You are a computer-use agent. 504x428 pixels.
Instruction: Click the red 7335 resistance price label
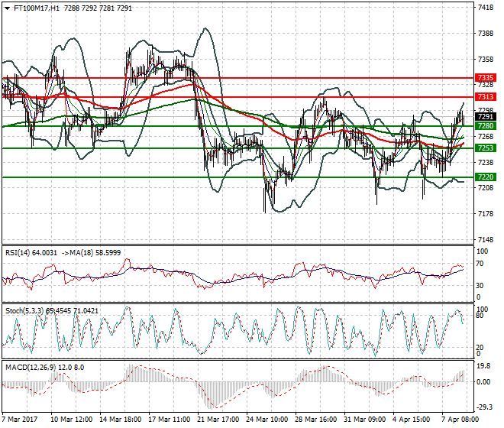(x=486, y=78)
